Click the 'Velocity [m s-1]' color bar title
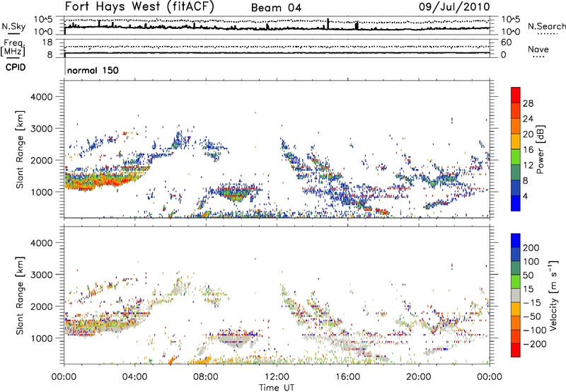This screenshot has width=566, height=392. coord(553,295)
